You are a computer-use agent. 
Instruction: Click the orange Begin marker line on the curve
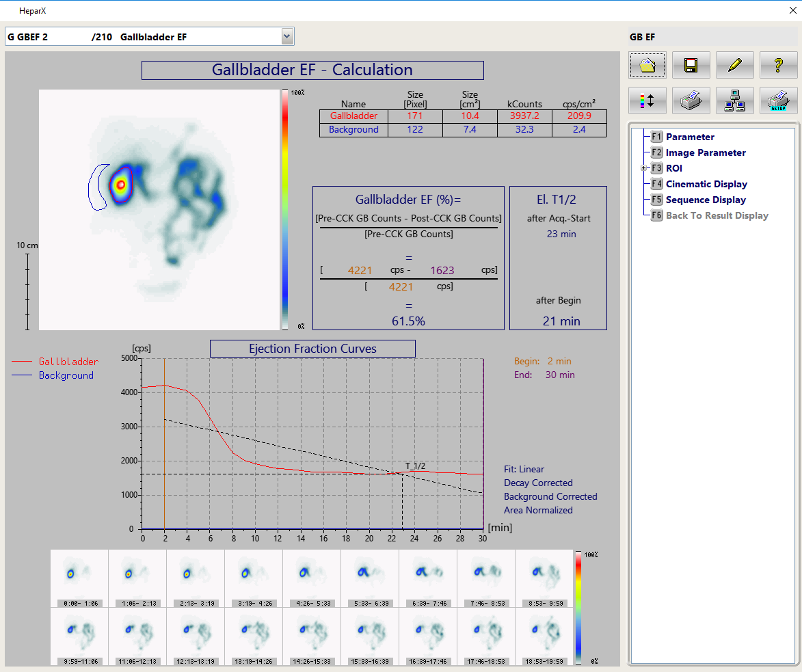(164, 444)
